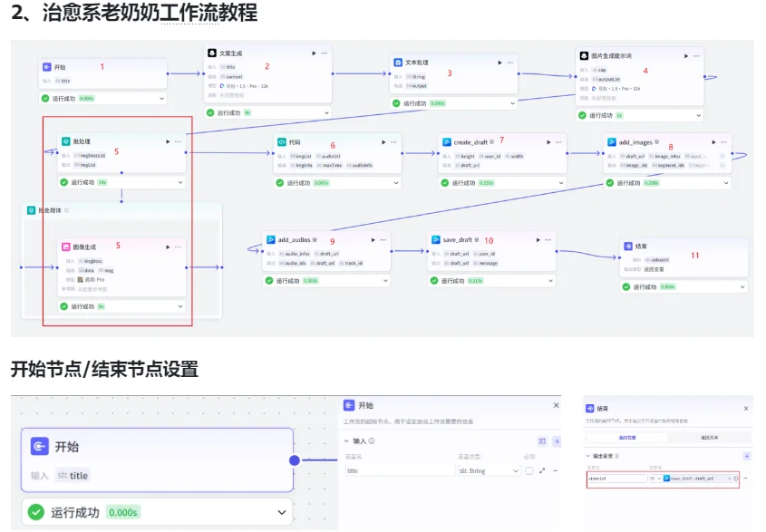Viewport: 766px width, 532px height.
Task: Click the 开始节点/结束节点设置 heading
Action: (x=104, y=369)
